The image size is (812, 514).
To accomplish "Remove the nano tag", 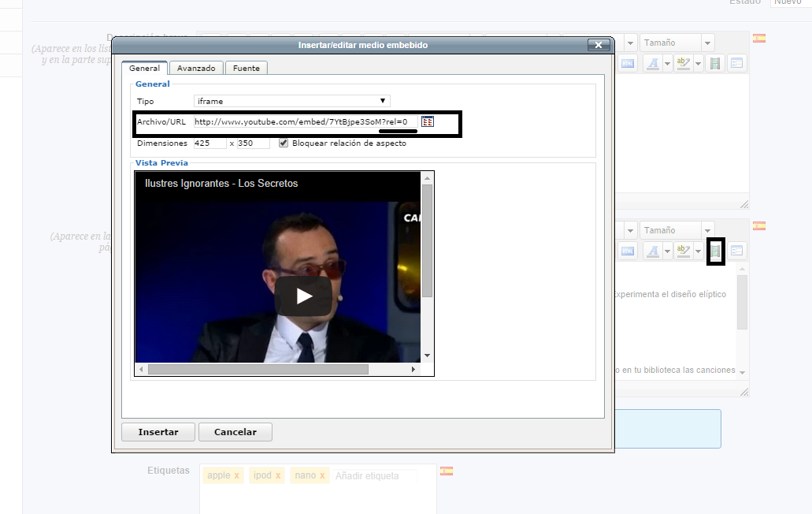I will pos(321,475).
